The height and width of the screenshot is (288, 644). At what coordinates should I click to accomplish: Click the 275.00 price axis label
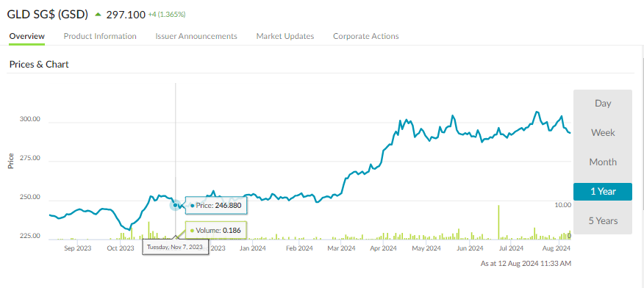point(29,159)
